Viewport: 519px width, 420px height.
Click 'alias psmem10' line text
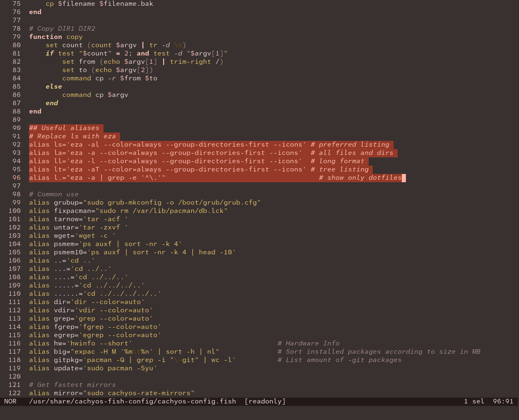point(133,252)
